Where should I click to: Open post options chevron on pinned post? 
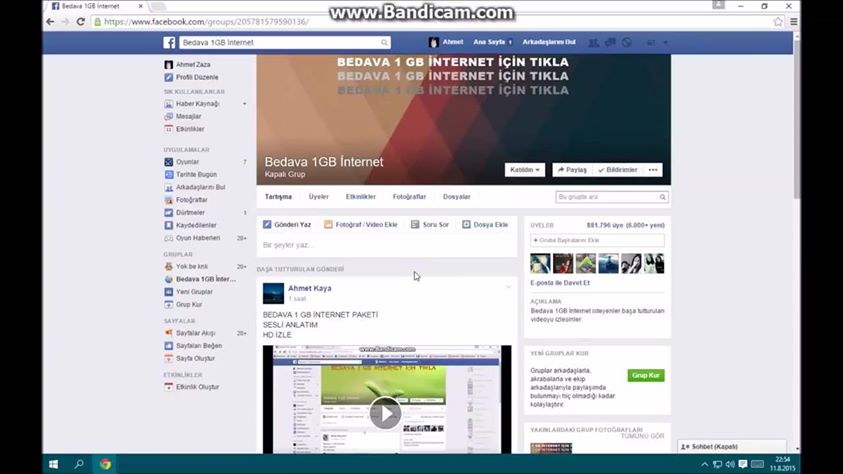click(508, 287)
